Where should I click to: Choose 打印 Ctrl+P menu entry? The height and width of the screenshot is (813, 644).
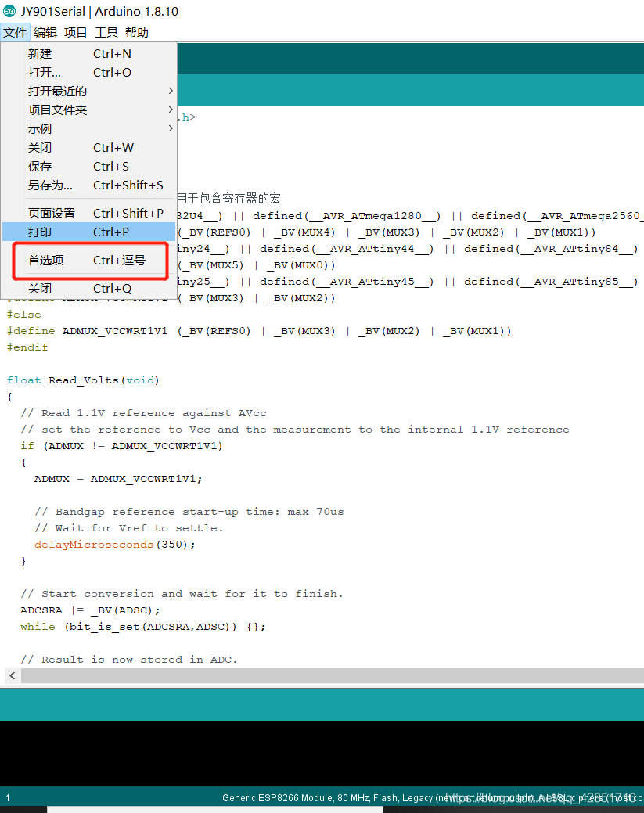(88, 232)
